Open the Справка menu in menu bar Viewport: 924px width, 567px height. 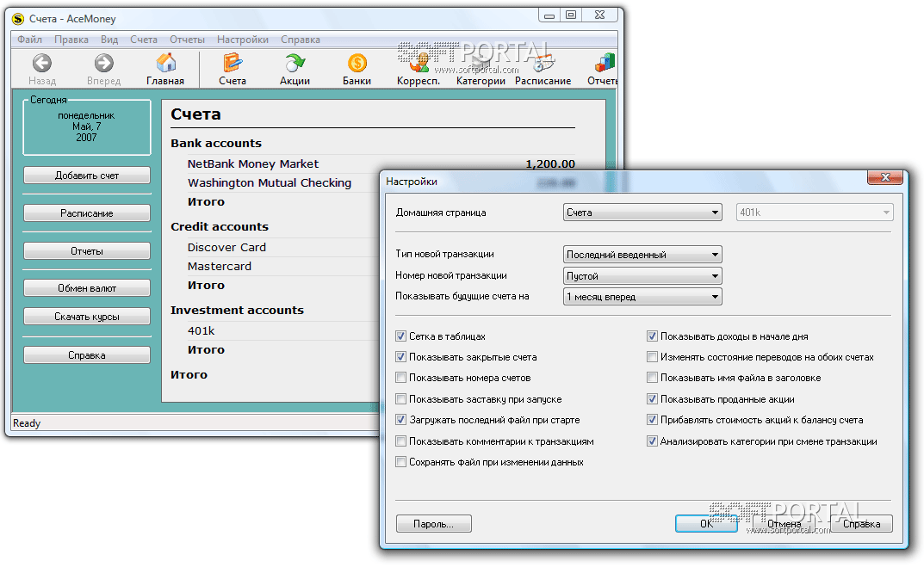tap(301, 40)
